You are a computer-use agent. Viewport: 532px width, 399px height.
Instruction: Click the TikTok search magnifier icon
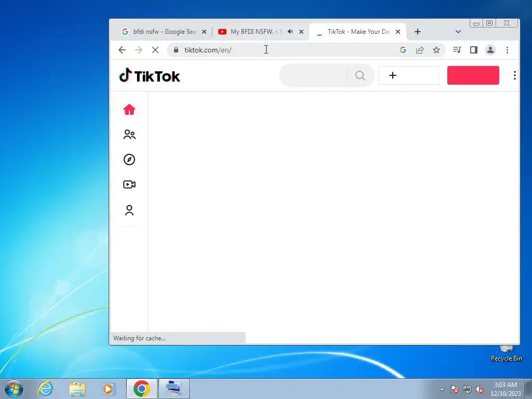[361, 75]
